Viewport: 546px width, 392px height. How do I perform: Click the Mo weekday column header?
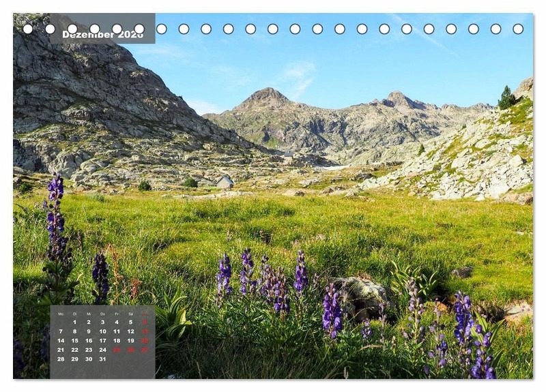click(x=61, y=314)
